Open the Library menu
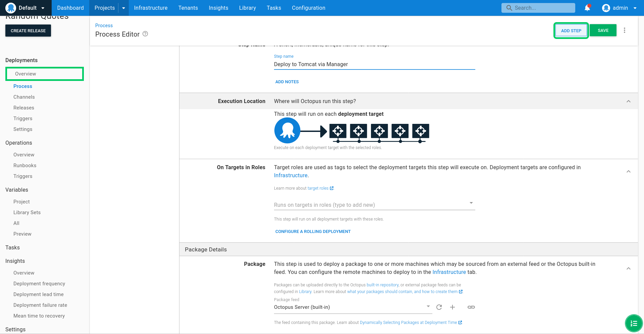 click(248, 8)
